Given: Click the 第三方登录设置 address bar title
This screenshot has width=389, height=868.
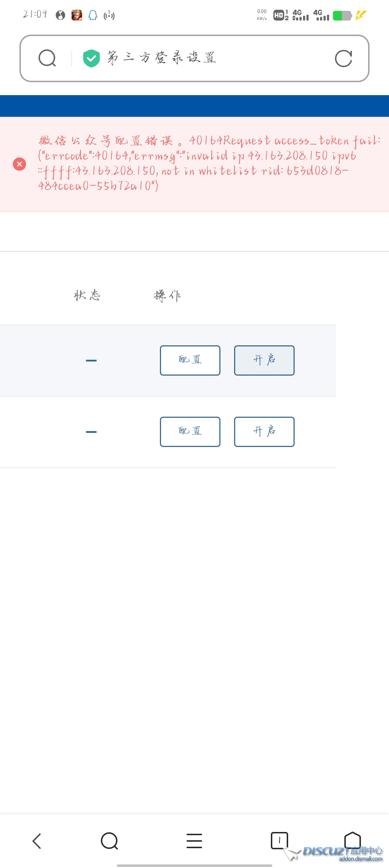Looking at the screenshot, I should coord(162,58).
